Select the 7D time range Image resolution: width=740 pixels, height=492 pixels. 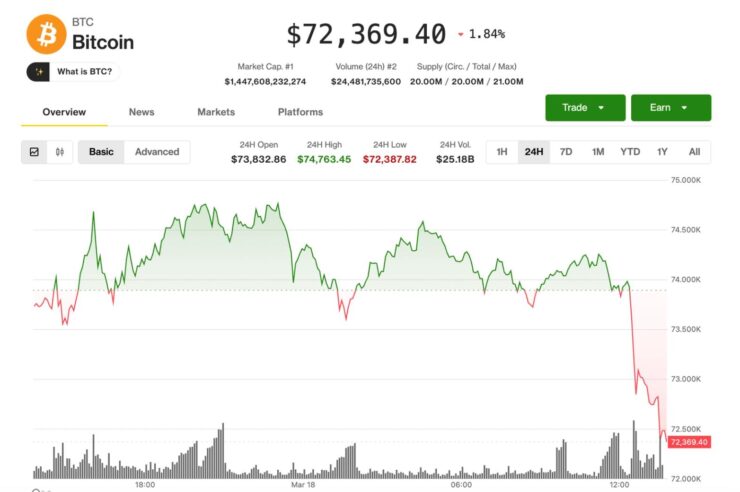pos(566,152)
